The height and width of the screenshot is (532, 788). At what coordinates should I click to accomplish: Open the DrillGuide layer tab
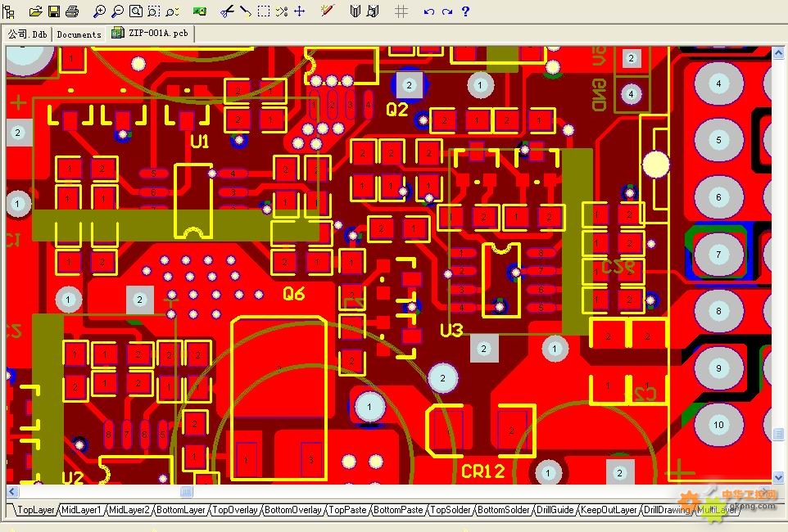pyautogui.click(x=555, y=510)
